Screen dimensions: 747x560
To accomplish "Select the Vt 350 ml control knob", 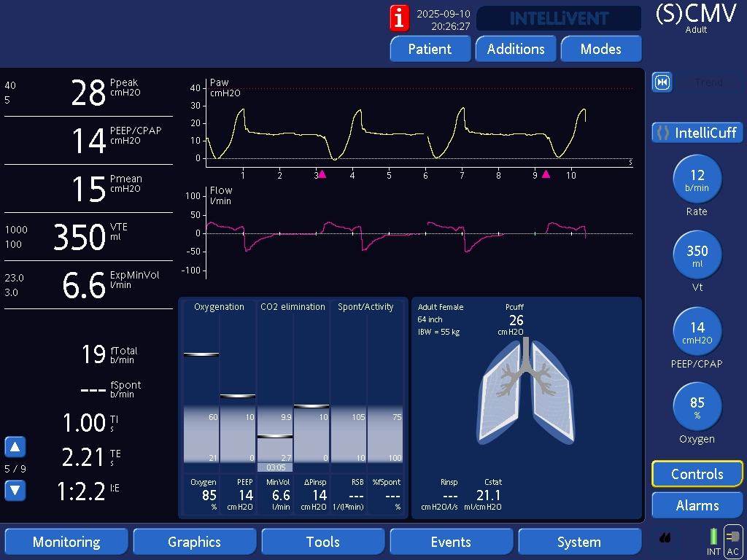I will (x=697, y=256).
